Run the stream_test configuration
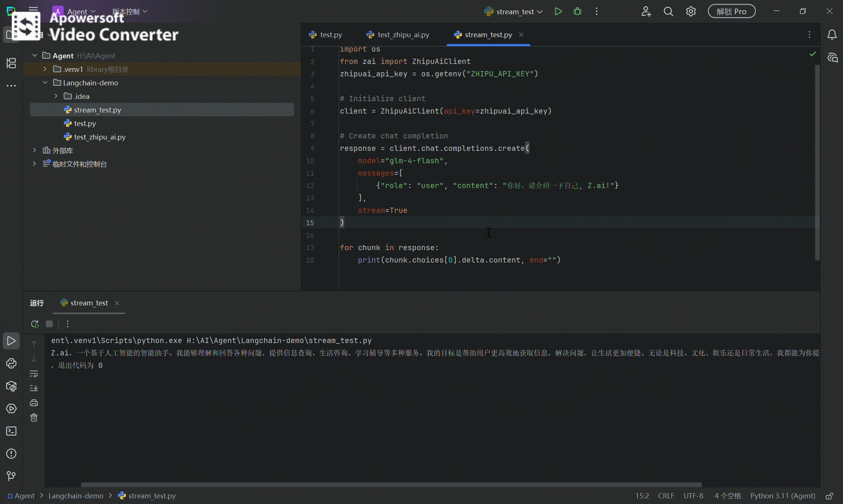 point(558,12)
